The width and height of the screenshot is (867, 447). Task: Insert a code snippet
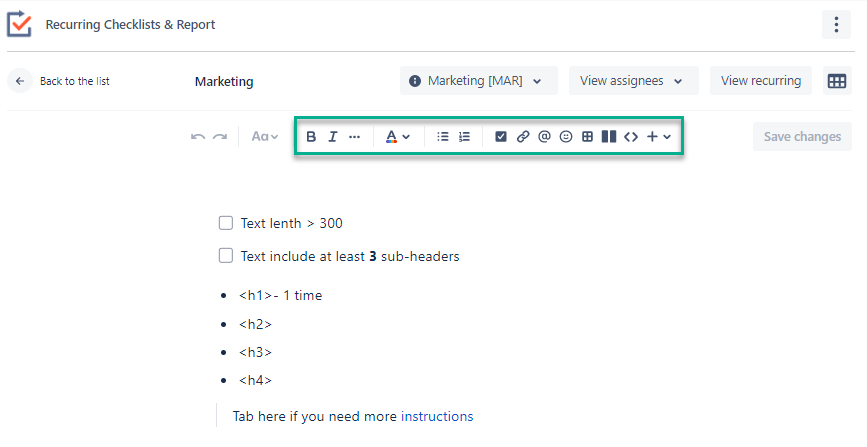coord(630,137)
